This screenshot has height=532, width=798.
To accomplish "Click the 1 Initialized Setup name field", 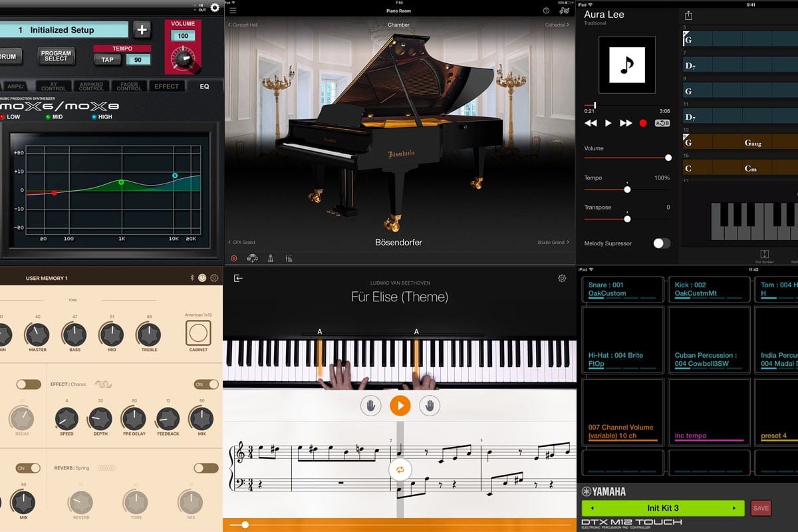I will pyautogui.click(x=64, y=30).
